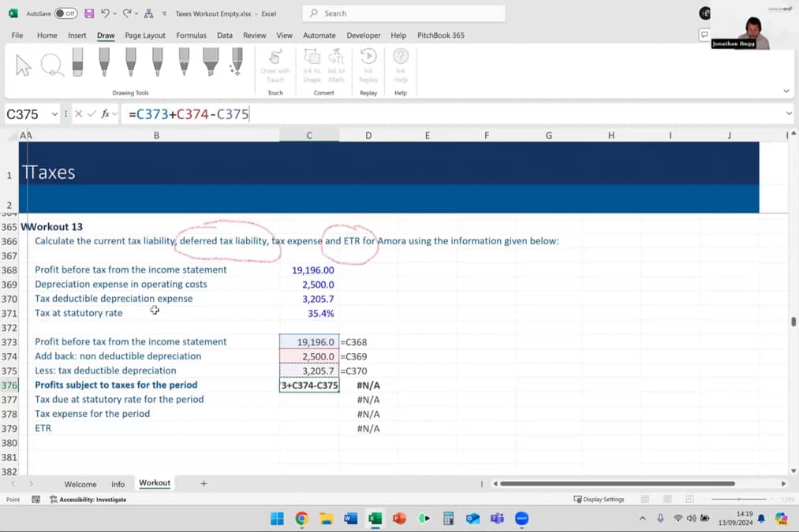Select the arrow Select Objects drawing tool

(24, 65)
